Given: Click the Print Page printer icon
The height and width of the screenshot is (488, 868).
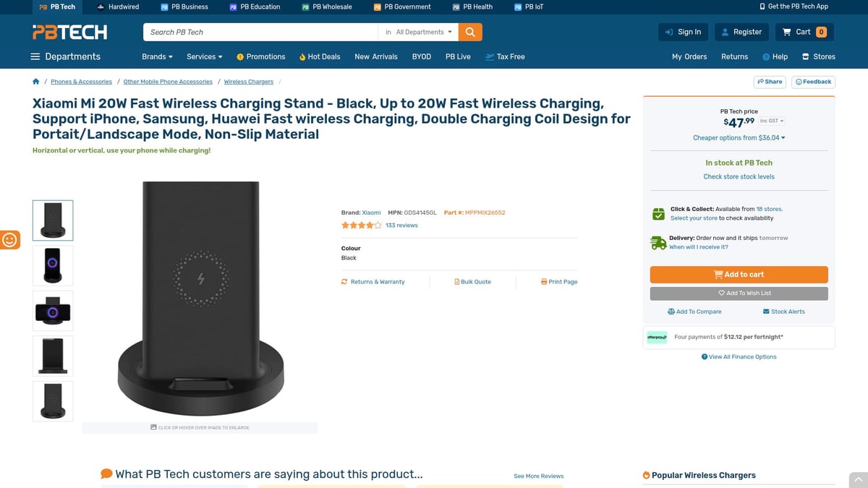Looking at the screenshot, I should click(x=543, y=281).
